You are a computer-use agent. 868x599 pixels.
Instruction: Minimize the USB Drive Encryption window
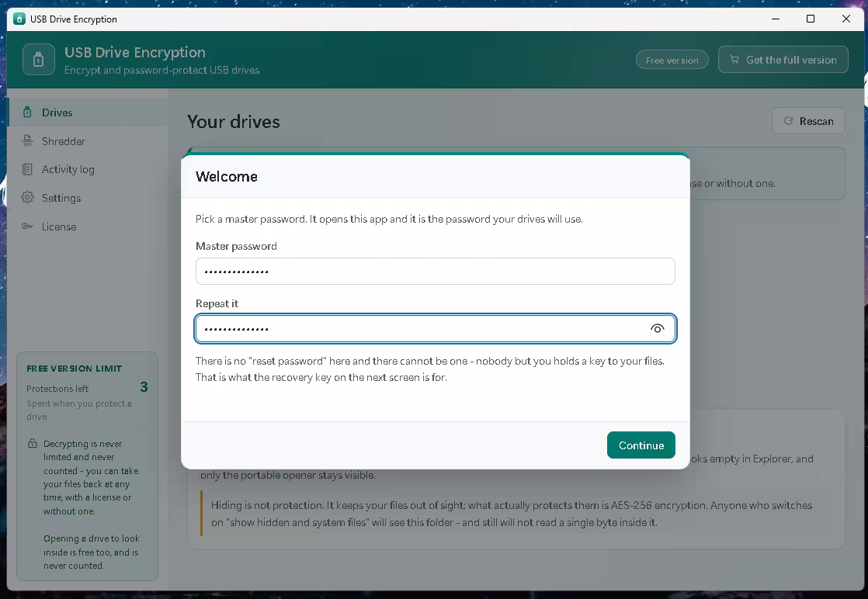(776, 19)
